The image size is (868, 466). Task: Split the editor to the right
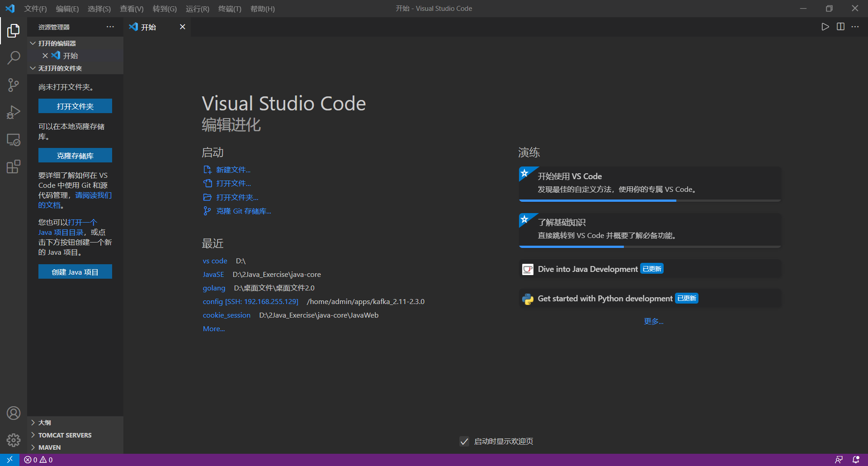click(840, 27)
